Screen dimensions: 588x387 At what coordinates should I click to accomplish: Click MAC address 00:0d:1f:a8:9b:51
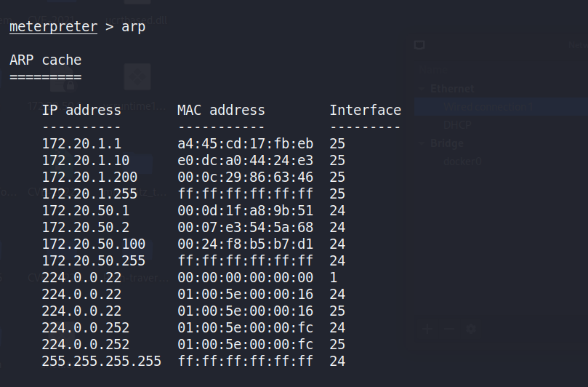[x=245, y=210]
